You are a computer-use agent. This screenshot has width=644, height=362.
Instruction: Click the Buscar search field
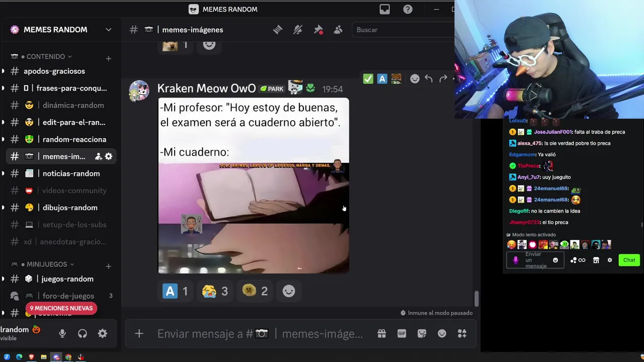point(403,30)
